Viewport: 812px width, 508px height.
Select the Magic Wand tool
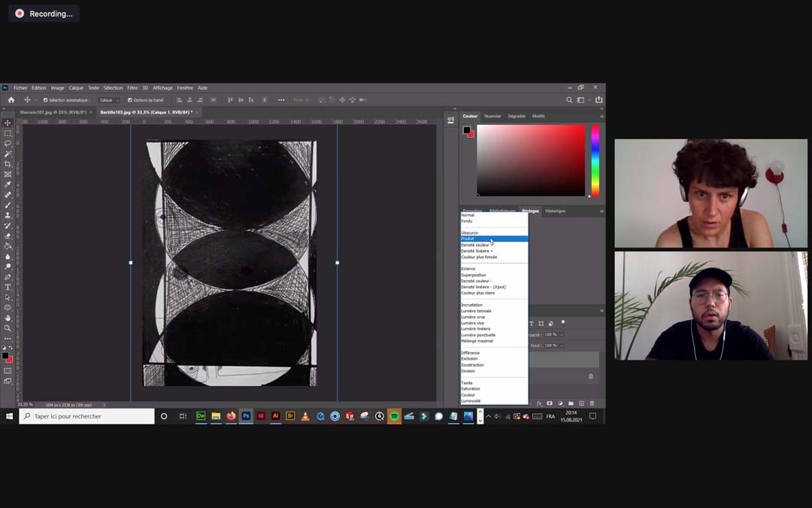pyautogui.click(x=8, y=154)
